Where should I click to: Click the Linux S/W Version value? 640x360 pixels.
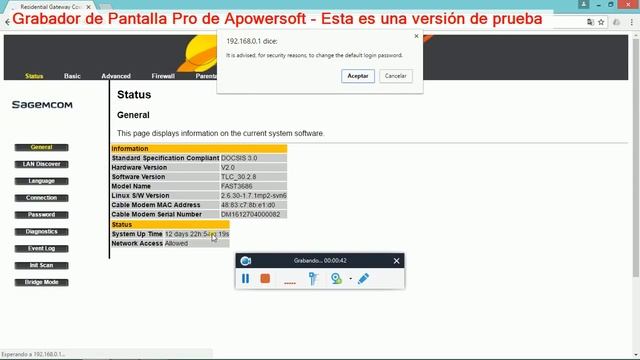[x=253, y=196]
